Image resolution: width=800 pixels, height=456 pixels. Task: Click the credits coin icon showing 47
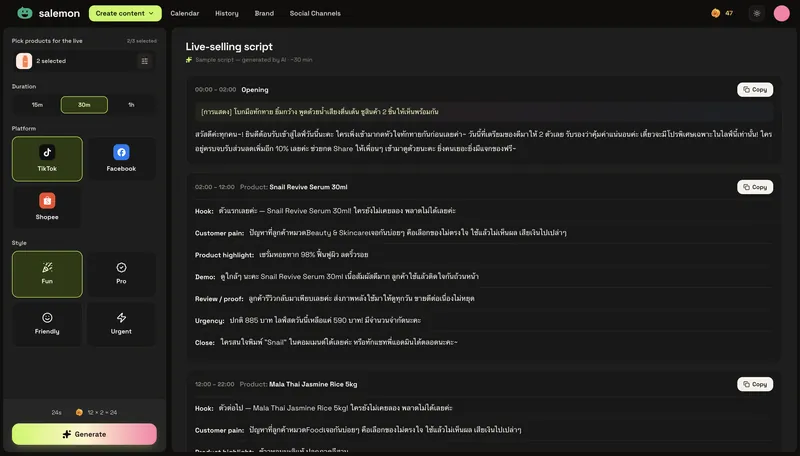[715, 13]
